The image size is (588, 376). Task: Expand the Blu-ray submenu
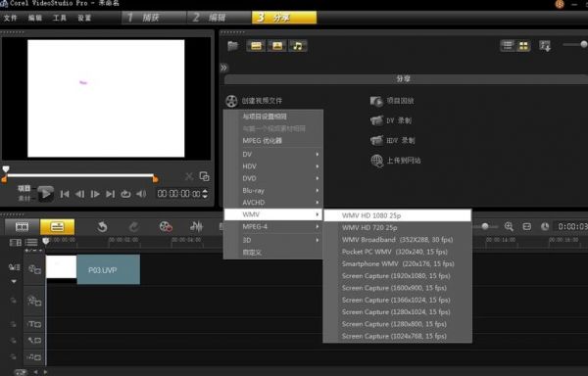pyautogui.click(x=273, y=191)
